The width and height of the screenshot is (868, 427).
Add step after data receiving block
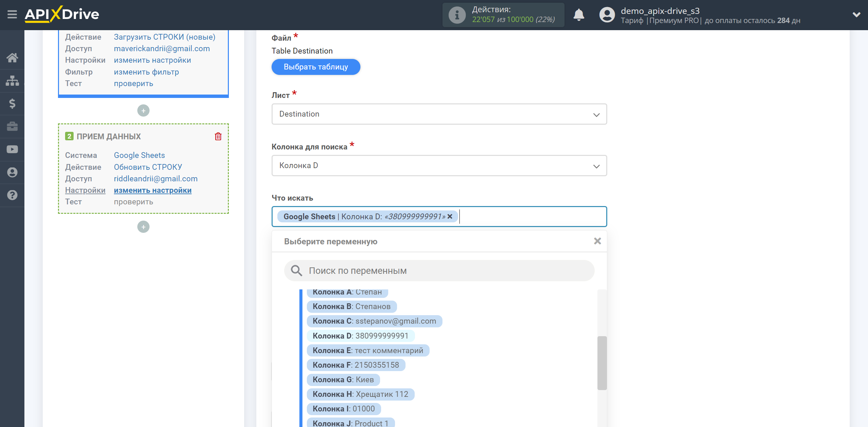pyautogui.click(x=143, y=227)
